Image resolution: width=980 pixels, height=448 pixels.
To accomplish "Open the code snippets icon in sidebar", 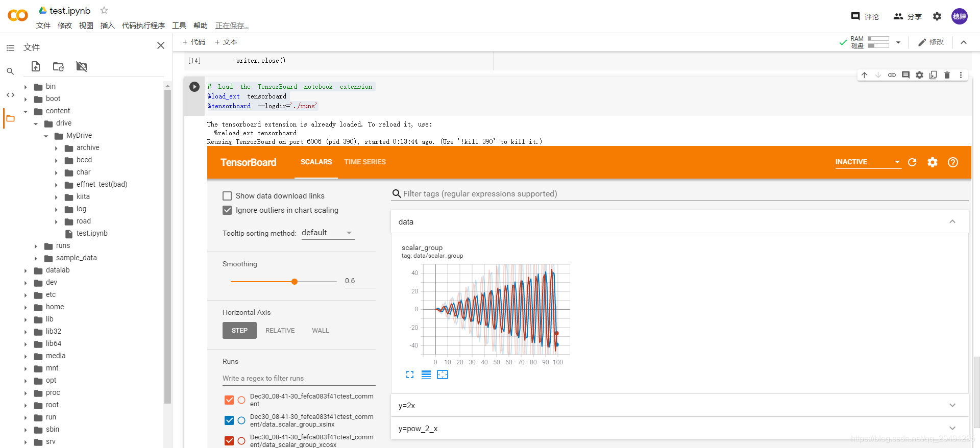I will 10,95.
